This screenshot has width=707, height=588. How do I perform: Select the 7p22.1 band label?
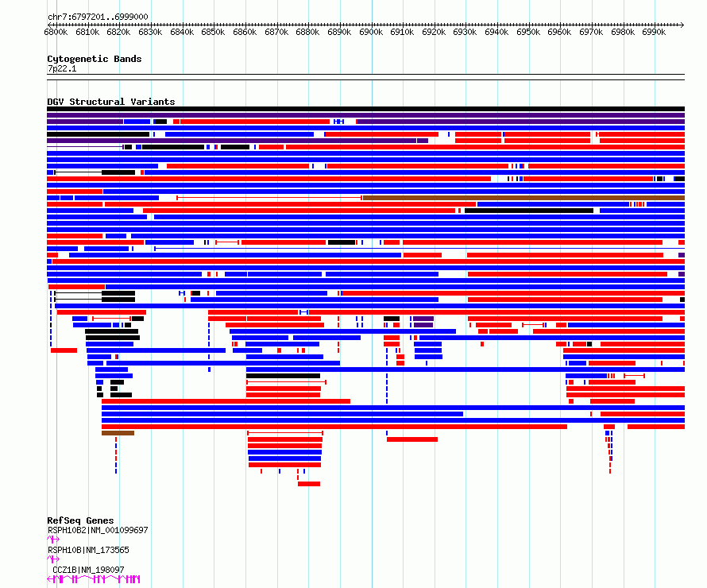point(62,68)
